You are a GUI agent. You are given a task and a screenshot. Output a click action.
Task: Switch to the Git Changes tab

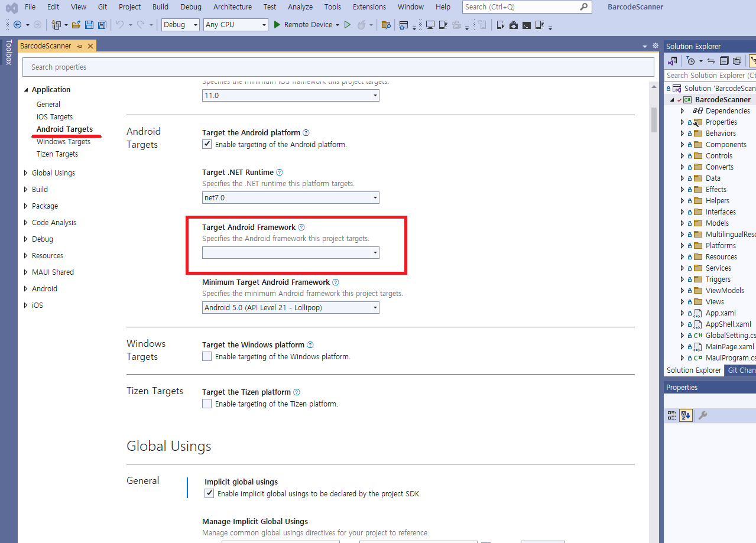tap(741, 370)
